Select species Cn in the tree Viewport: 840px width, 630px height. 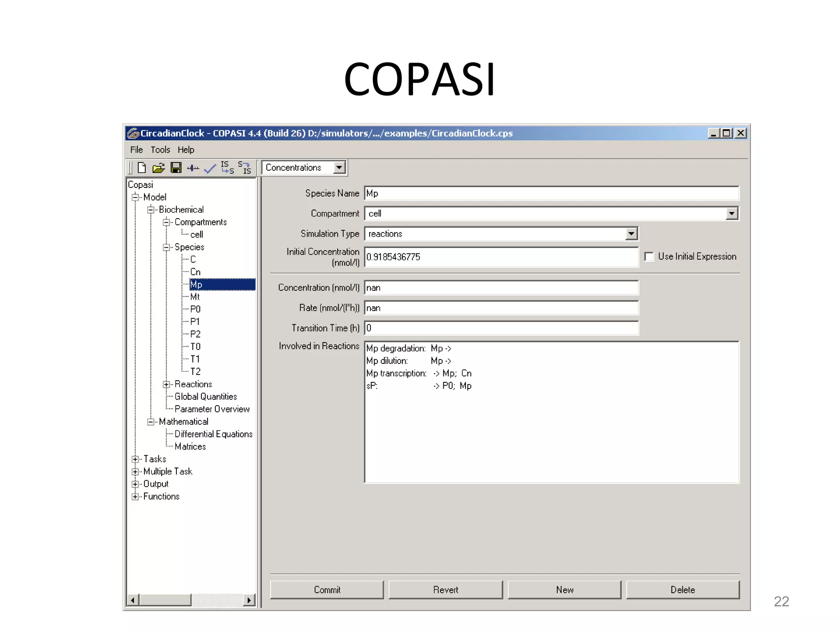(195, 272)
